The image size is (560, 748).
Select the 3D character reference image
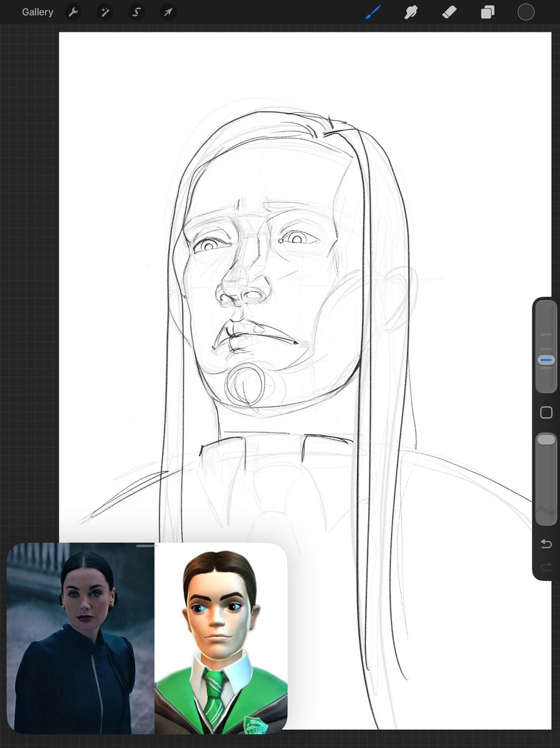coord(221,638)
